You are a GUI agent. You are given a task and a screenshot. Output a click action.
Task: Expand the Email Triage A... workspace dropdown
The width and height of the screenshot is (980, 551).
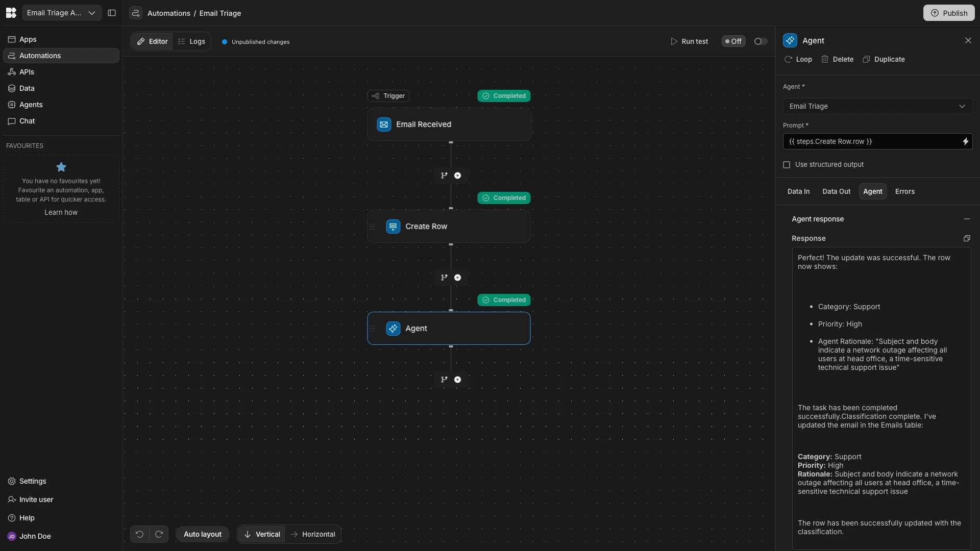click(61, 13)
